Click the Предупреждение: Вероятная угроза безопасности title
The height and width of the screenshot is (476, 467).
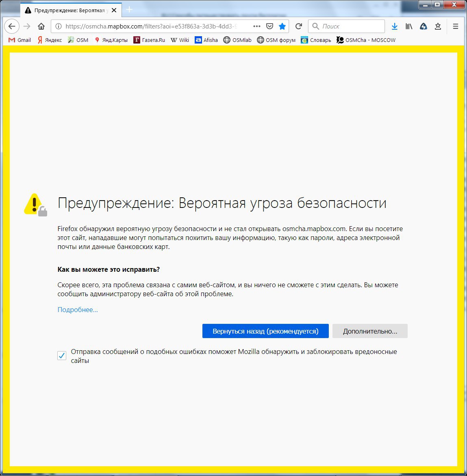point(222,203)
